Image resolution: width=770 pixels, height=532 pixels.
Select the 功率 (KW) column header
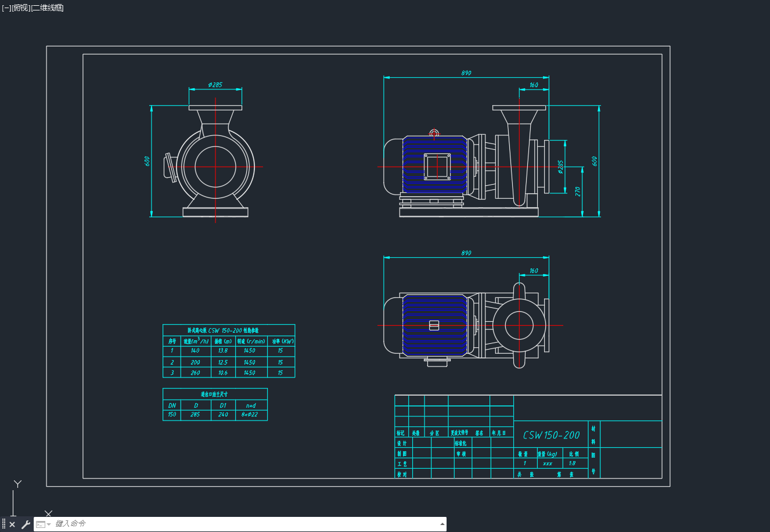click(283, 341)
